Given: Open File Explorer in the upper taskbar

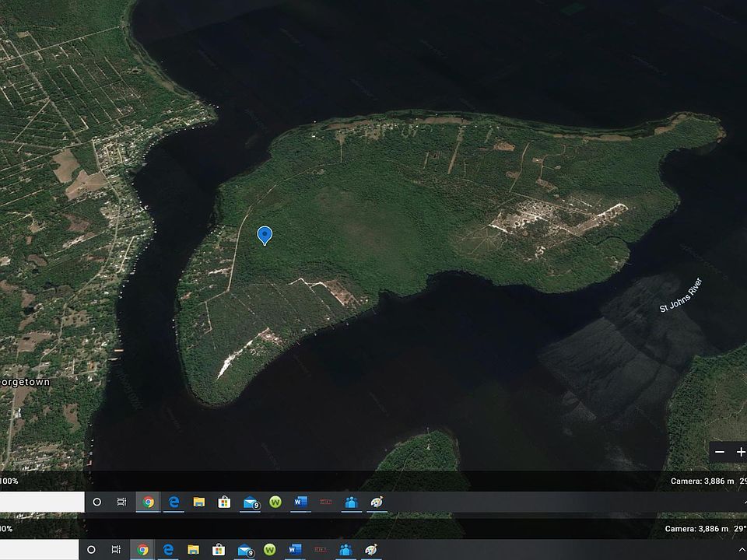Looking at the screenshot, I should 199,502.
